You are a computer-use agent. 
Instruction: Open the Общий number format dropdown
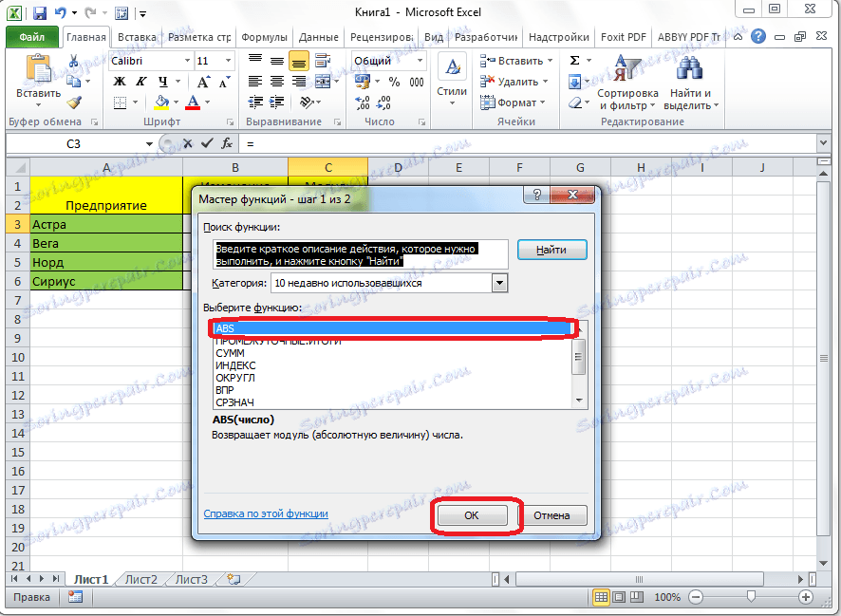coord(420,61)
